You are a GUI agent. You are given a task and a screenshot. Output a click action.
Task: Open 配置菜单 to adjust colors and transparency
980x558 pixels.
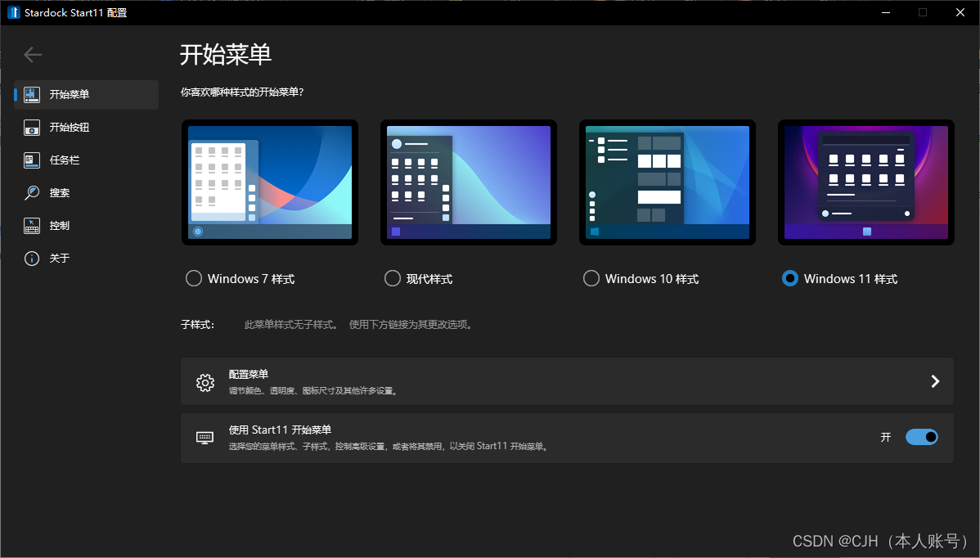(567, 380)
